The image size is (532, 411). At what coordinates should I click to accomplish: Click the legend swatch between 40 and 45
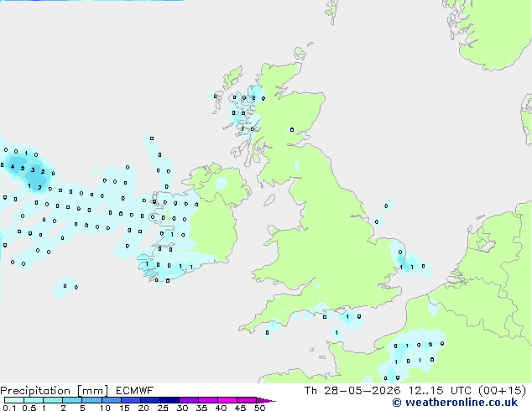point(227,400)
